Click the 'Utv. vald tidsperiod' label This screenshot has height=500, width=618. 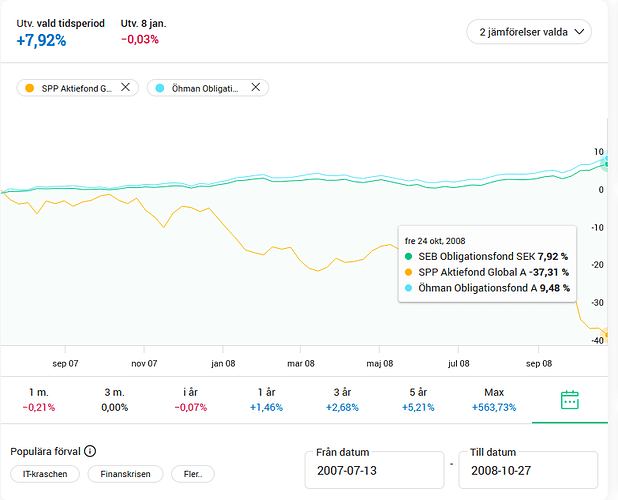click(61, 23)
